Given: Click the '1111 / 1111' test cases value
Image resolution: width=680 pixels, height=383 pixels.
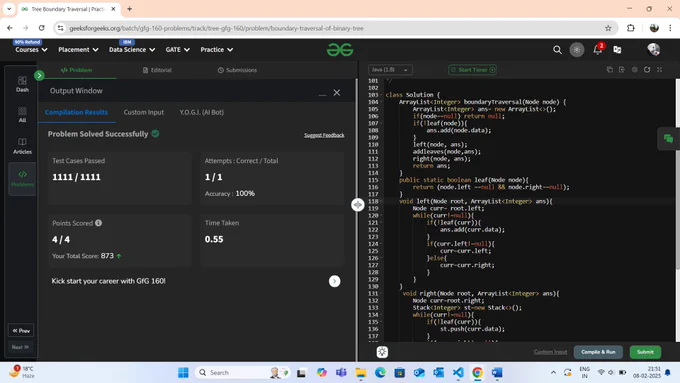Looking at the screenshot, I should click(76, 177).
